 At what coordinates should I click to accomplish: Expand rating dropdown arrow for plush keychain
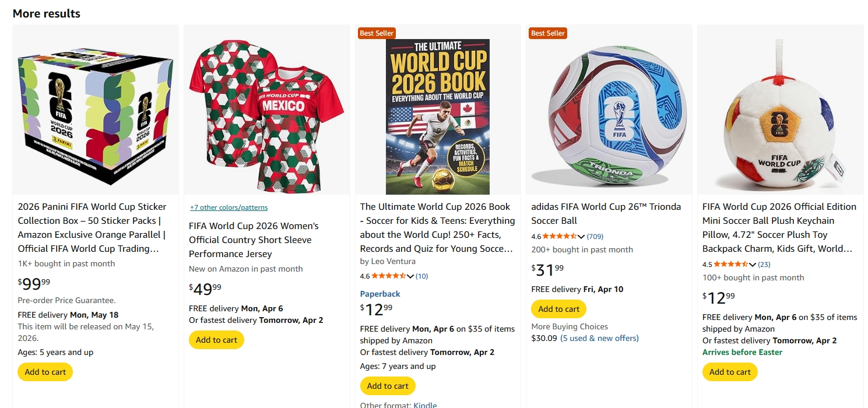click(752, 265)
